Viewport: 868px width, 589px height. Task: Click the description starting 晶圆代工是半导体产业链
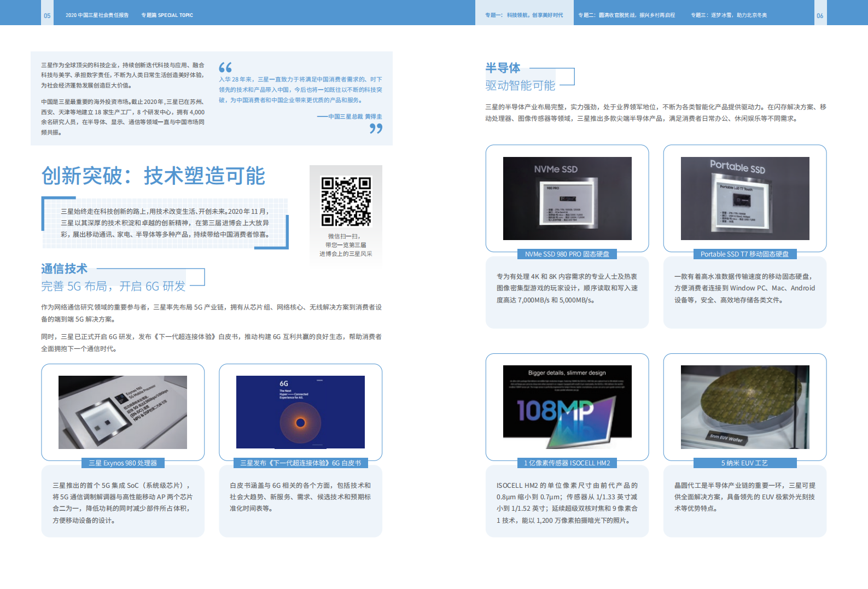[745, 497]
